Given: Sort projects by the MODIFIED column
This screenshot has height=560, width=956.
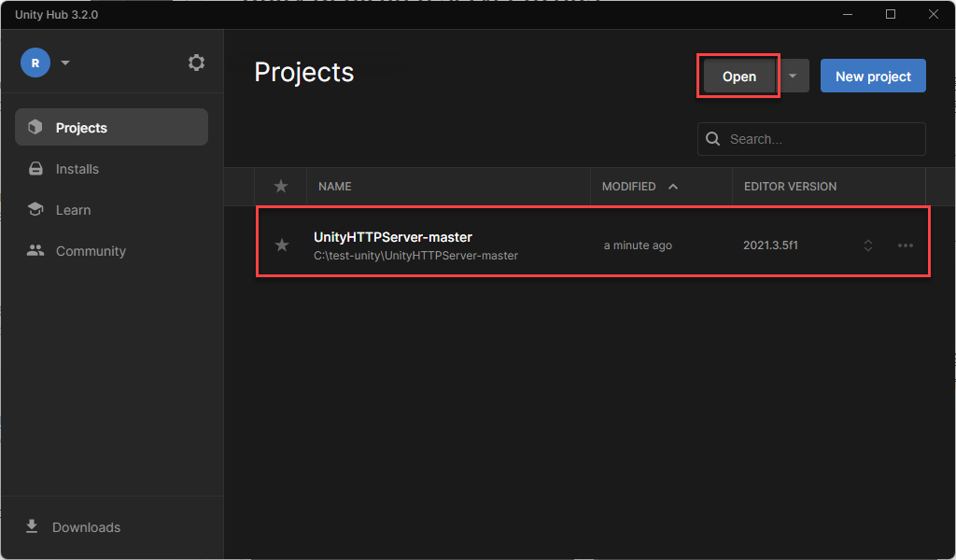Looking at the screenshot, I should point(628,187).
